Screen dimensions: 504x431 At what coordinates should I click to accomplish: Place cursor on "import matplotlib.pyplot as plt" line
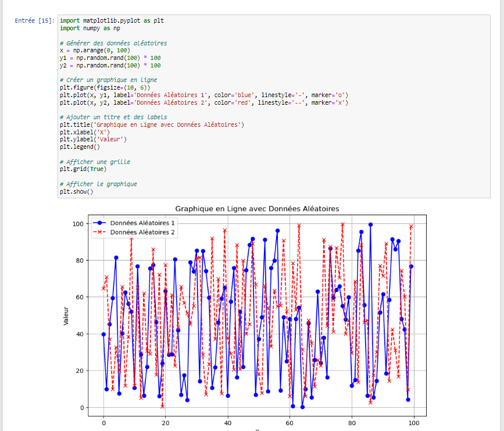pos(112,20)
